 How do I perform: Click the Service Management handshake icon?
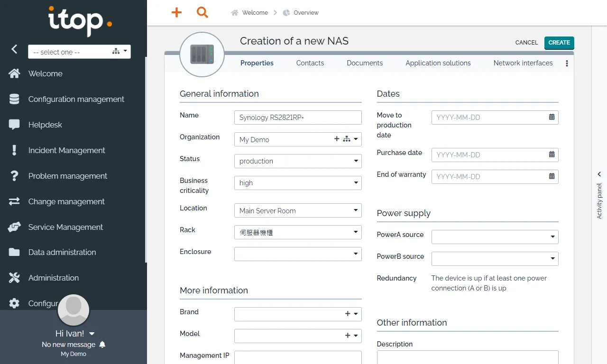pos(14,227)
